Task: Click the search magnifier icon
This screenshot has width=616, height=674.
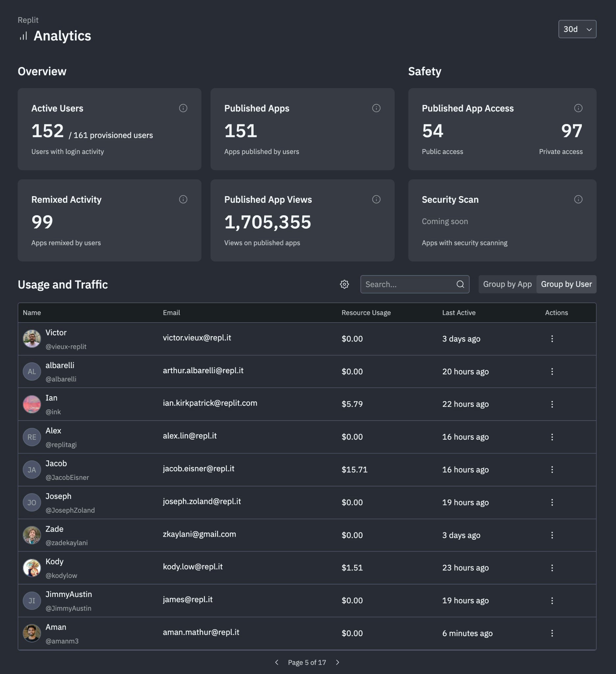Action: click(x=460, y=284)
